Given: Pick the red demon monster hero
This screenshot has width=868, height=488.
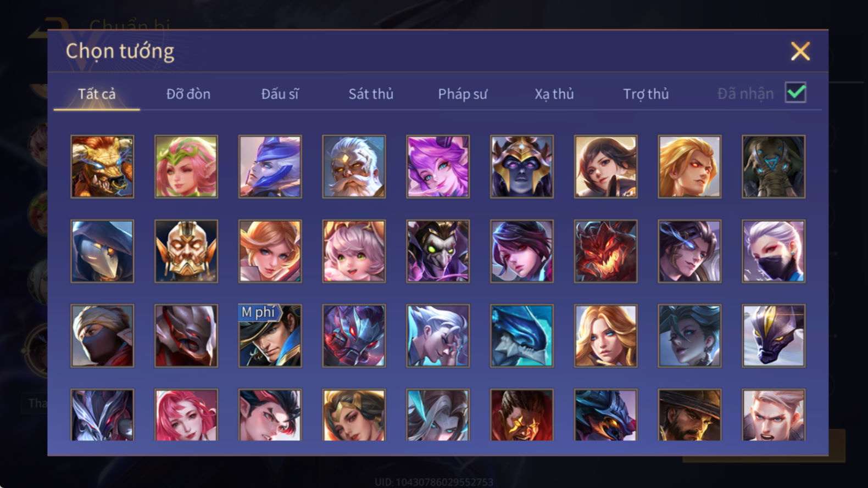Looking at the screenshot, I should pyautogui.click(x=605, y=251).
